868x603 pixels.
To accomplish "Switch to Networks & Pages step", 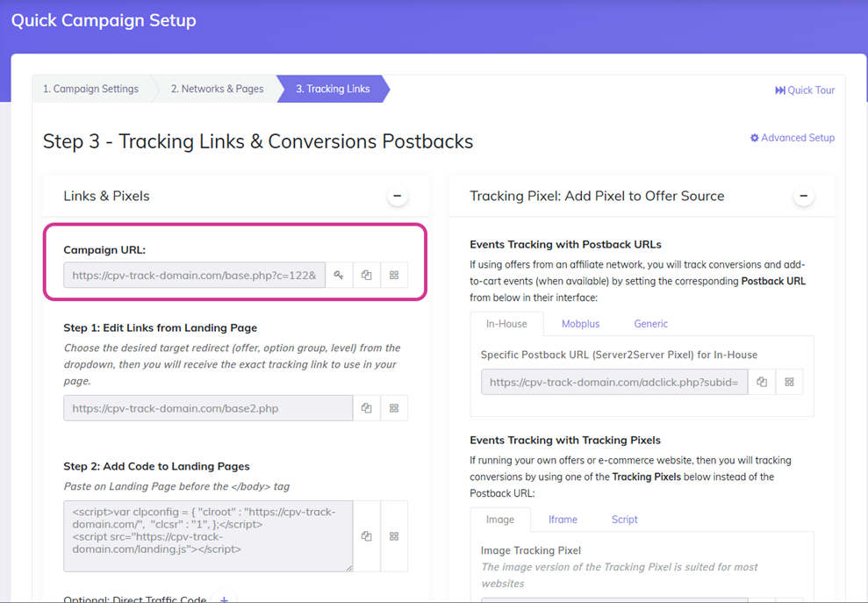I will 217,89.
